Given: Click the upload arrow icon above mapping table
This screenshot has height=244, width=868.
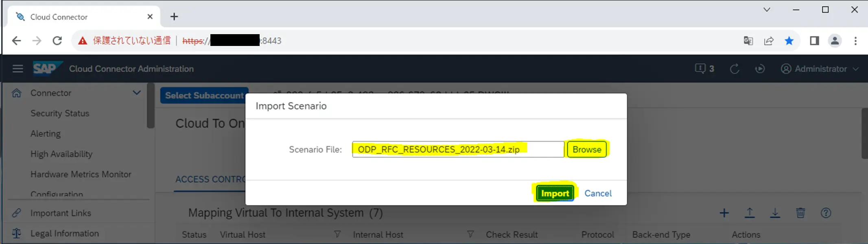Looking at the screenshot, I should coord(750,213).
